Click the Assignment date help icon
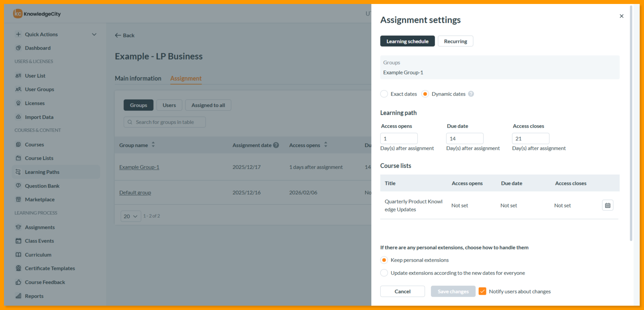The width and height of the screenshot is (644, 310). pos(276,145)
